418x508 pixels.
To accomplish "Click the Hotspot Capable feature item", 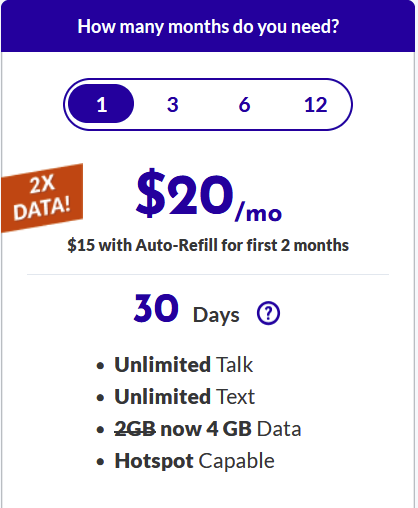I will pos(194,461).
